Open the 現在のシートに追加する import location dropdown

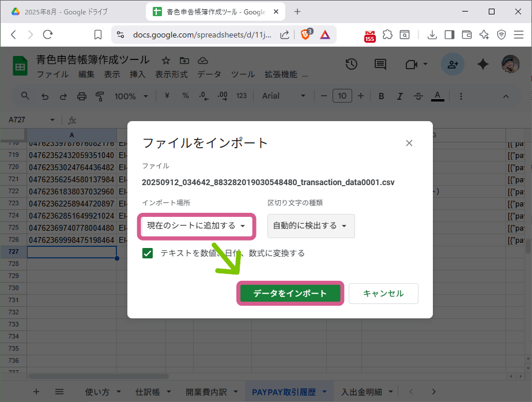(x=196, y=226)
